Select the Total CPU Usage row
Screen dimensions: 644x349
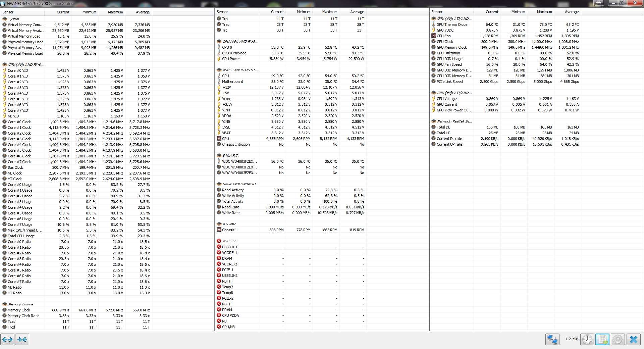[x=21, y=236]
